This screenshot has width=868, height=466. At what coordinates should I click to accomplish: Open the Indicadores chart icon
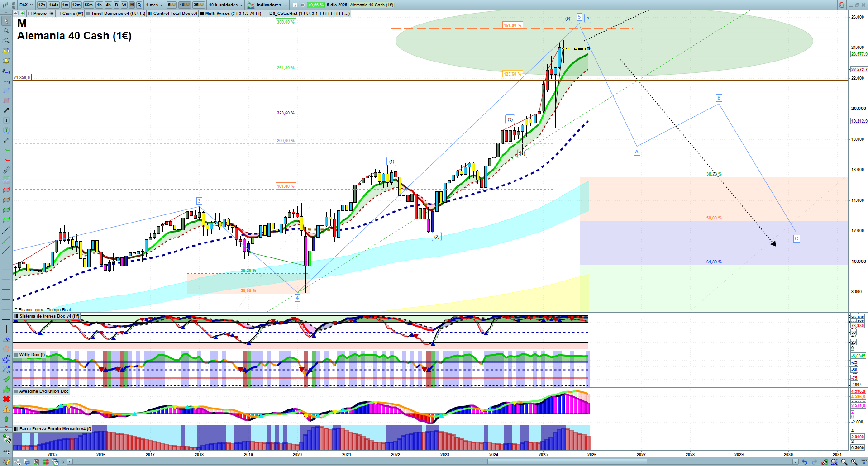[251, 5]
